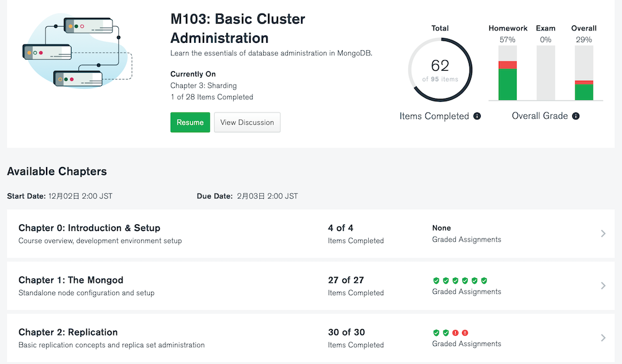Click the Exam 0% label
Viewport: 622px width, 364px height.
(x=546, y=40)
